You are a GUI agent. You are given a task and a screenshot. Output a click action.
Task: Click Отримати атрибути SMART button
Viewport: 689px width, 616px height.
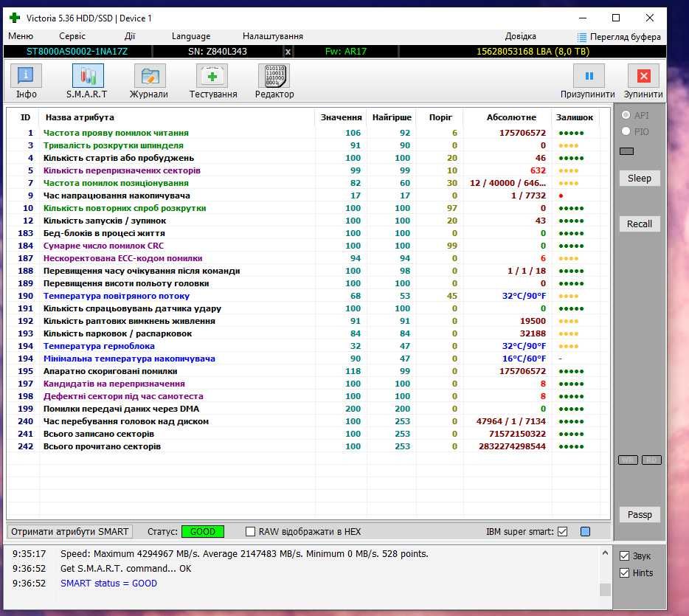pyautogui.click(x=69, y=532)
